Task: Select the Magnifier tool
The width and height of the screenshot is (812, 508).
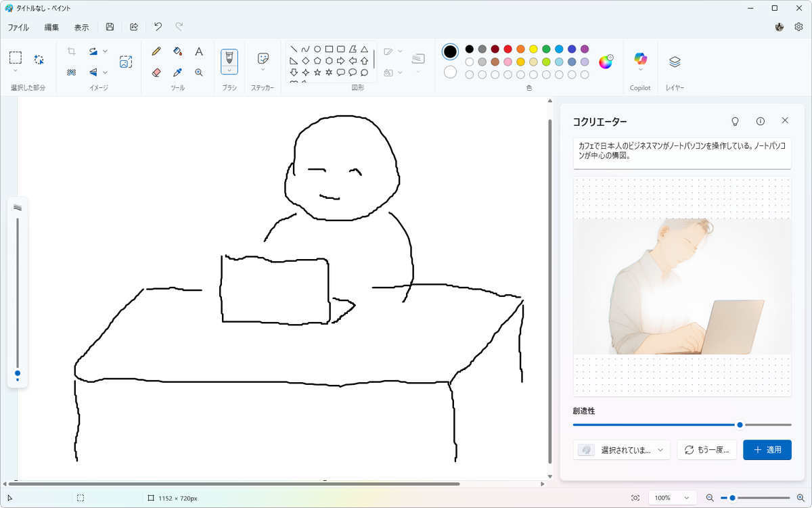Action: click(x=199, y=72)
